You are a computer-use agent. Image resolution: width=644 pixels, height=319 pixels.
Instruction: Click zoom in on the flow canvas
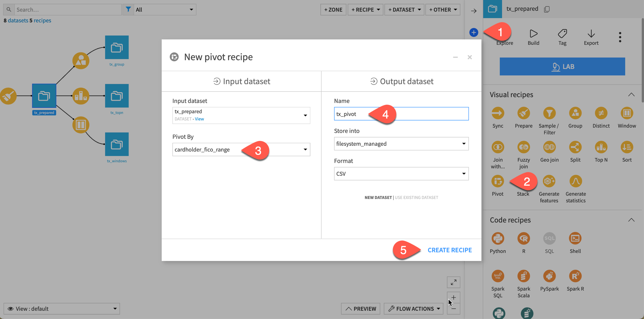(454, 298)
